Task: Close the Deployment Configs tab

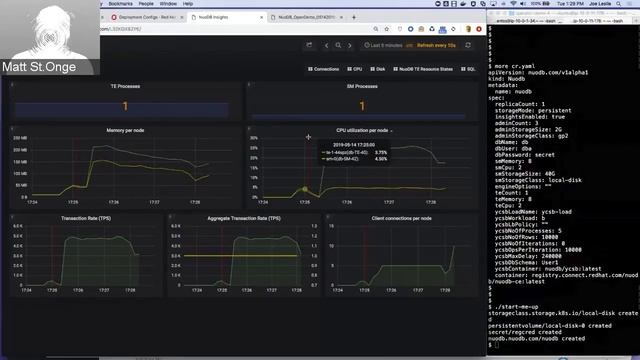Action: tap(182, 17)
